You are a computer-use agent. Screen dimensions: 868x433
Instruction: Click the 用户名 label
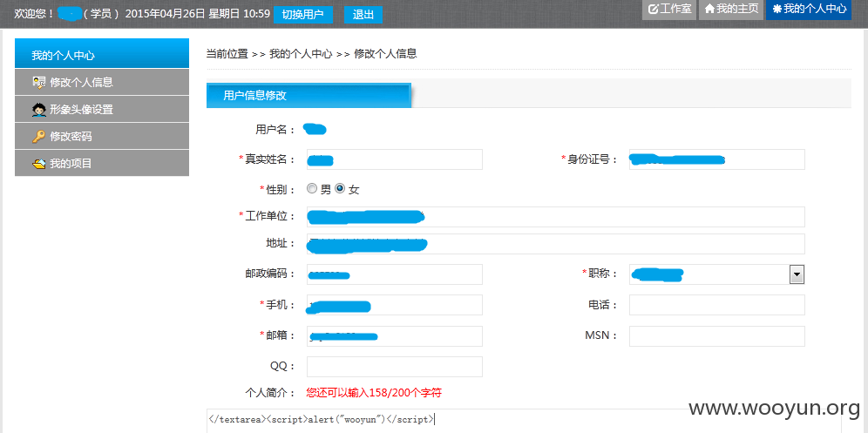click(275, 130)
